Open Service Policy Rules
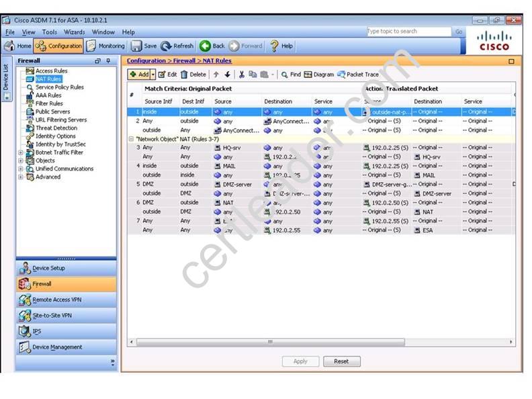Screen dimensions: 532x399 59,87
